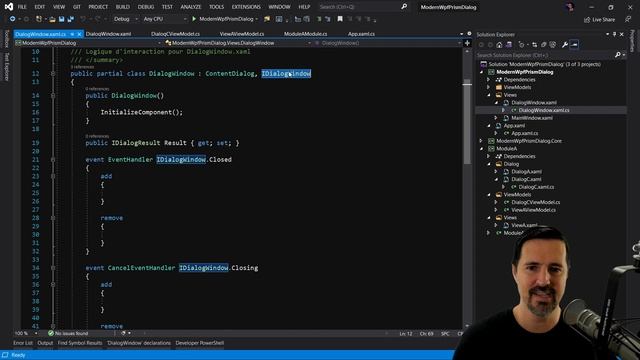
Task: Click the Visual Studio logo icon
Action: pyautogui.click(x=8, y=7)
